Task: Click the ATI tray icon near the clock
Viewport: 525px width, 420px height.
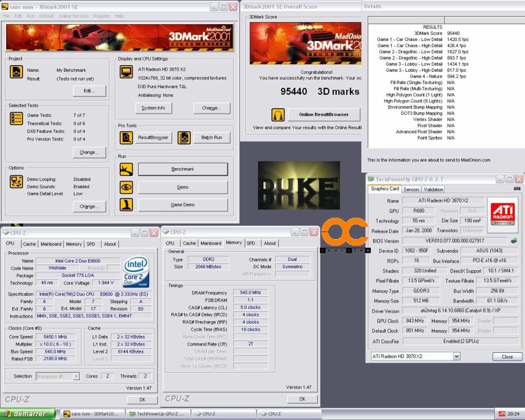Action: pos(502,414)
